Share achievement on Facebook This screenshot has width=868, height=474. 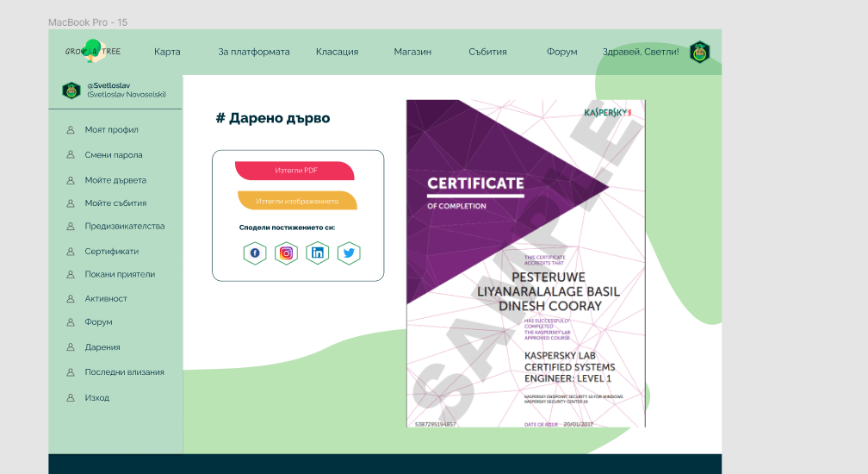pyautogui.click(x=255, y=253)
